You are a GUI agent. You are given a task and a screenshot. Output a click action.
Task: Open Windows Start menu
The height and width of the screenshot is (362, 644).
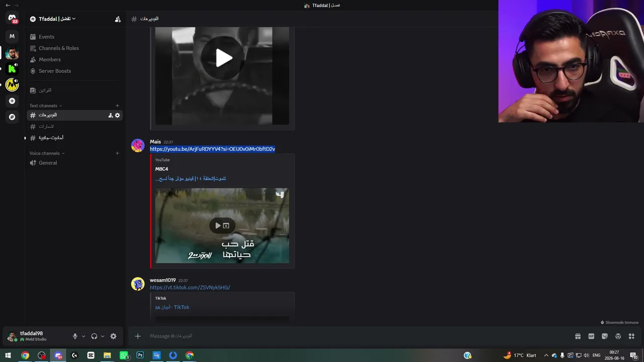8,355
